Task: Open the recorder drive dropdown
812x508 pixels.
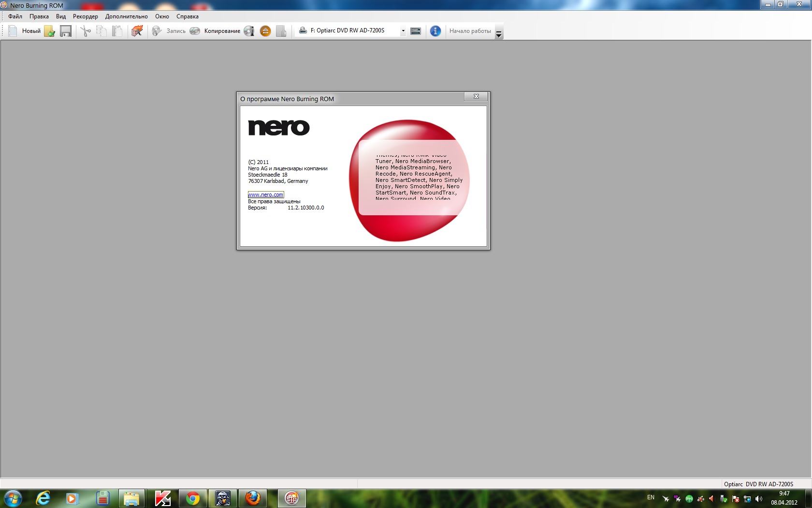Action: (403, 30)
